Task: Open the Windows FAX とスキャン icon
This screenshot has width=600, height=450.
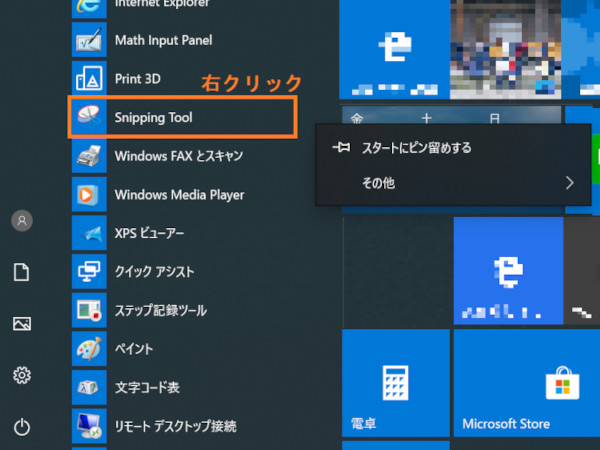Action: pos(89,156)
